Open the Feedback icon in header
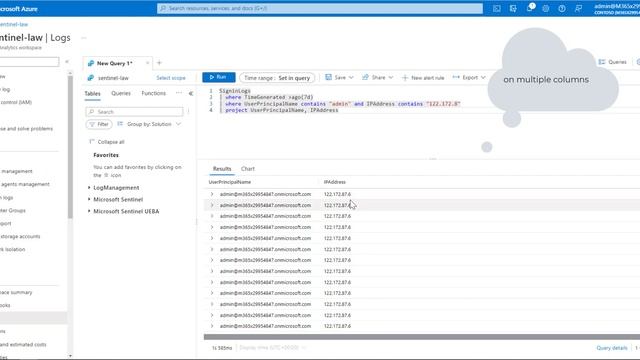Image resolution: width=640 pixels, height=360 pixels. click(578, 8)
